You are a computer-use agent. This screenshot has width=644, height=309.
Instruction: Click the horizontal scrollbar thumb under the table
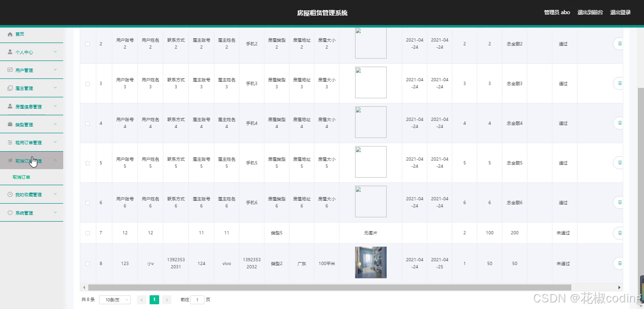pos(330,287)
